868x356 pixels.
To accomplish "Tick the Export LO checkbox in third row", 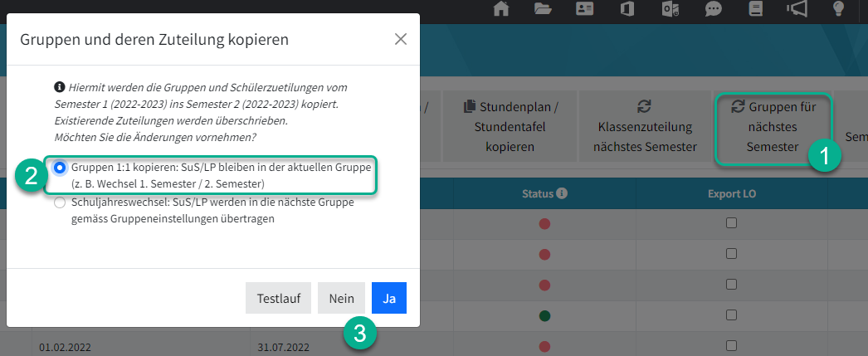I will (x=731, y=285).
